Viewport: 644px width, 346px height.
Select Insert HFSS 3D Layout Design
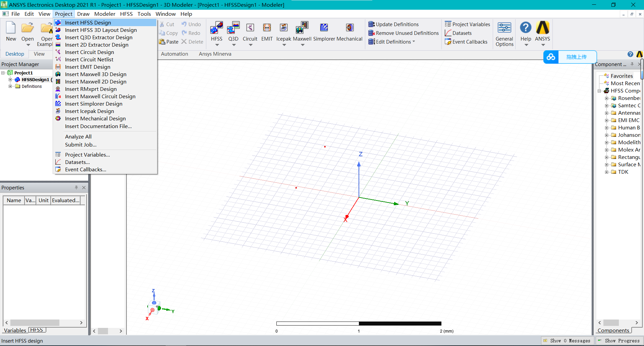tap(105, 30)
